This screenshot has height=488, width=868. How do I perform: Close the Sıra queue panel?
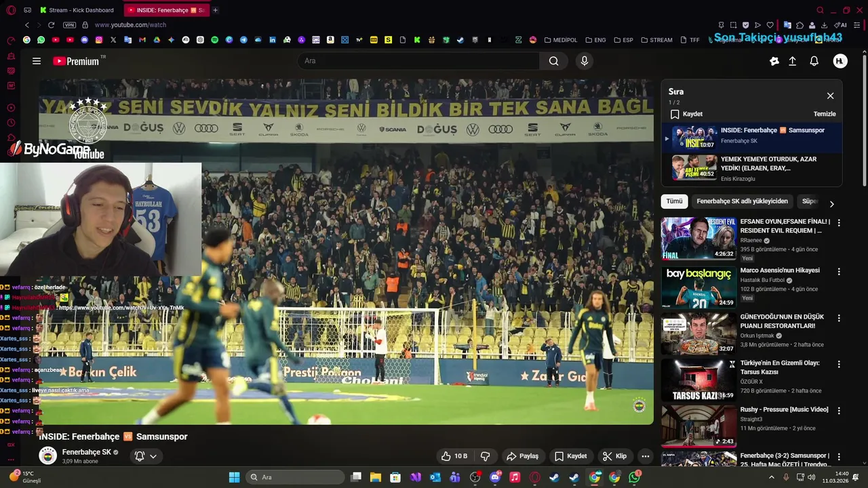[x=830, y=96]
